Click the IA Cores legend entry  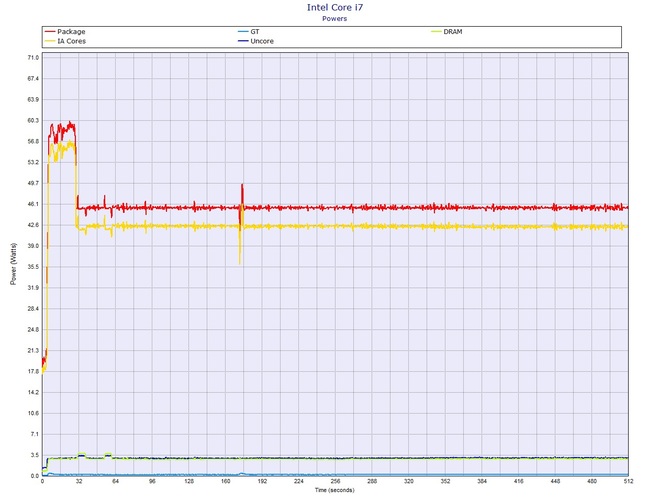(65, 41)
